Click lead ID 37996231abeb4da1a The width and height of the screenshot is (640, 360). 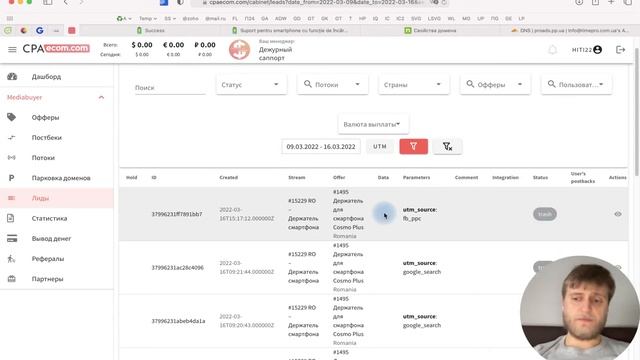[x=178, y=321]
